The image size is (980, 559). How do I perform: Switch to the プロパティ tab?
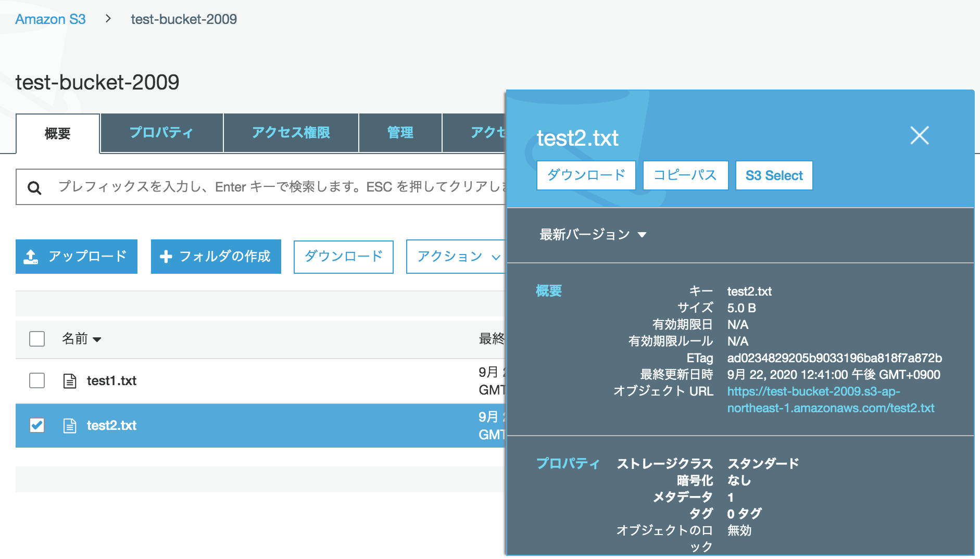[161, 133]
